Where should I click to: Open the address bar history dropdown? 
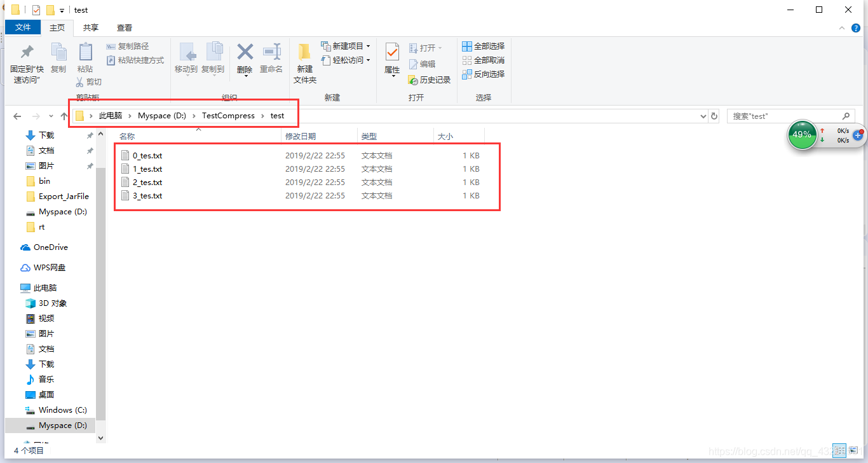[x=703, y=116]
